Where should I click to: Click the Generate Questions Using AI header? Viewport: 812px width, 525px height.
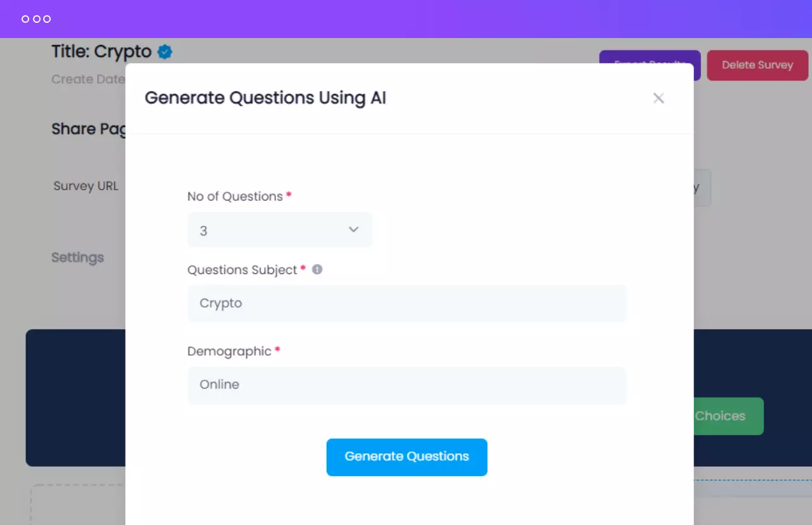click(x=265, y=98)
